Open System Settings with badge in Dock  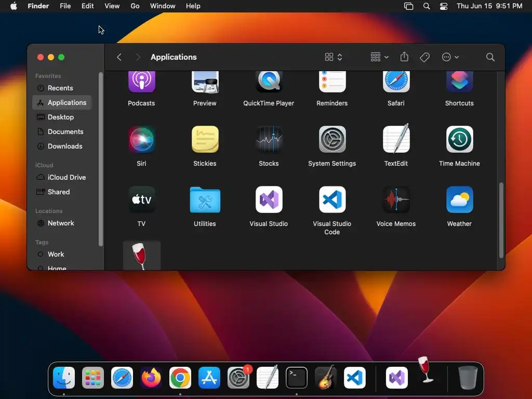[238, 377]
